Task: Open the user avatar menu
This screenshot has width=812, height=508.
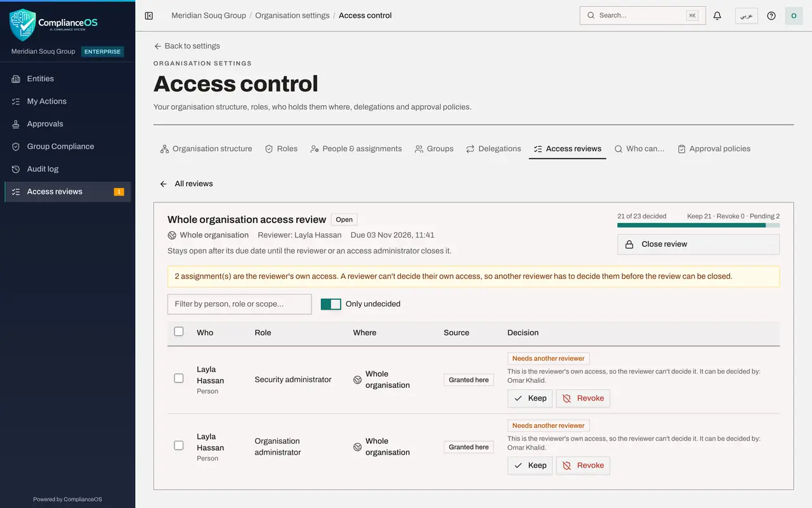Action: pos(794,15)
